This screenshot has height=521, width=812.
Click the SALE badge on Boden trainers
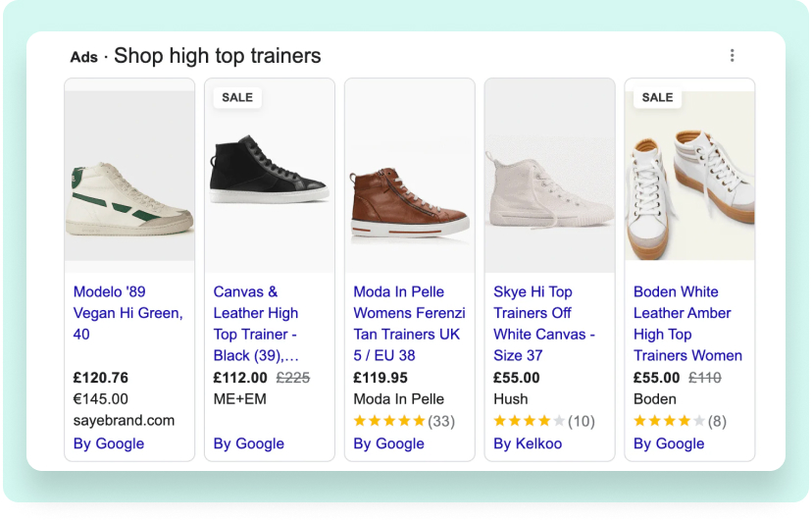tap(657, 97)
